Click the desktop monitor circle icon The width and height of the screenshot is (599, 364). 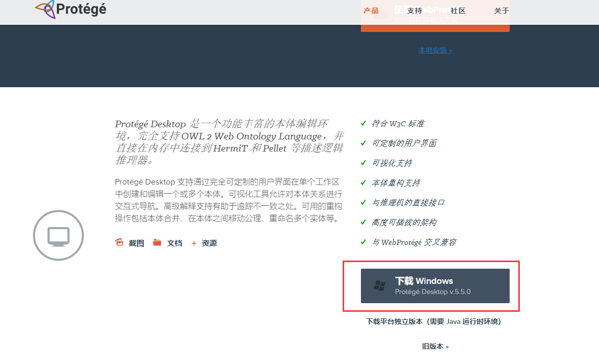(58, 235)
